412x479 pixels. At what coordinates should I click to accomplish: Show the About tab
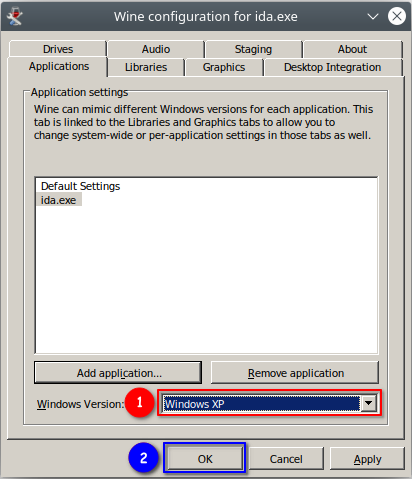tap(352, 49)
